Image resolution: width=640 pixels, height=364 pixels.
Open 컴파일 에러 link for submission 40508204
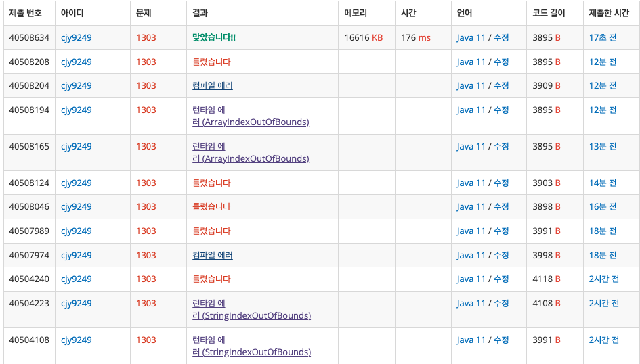[212, 86]
